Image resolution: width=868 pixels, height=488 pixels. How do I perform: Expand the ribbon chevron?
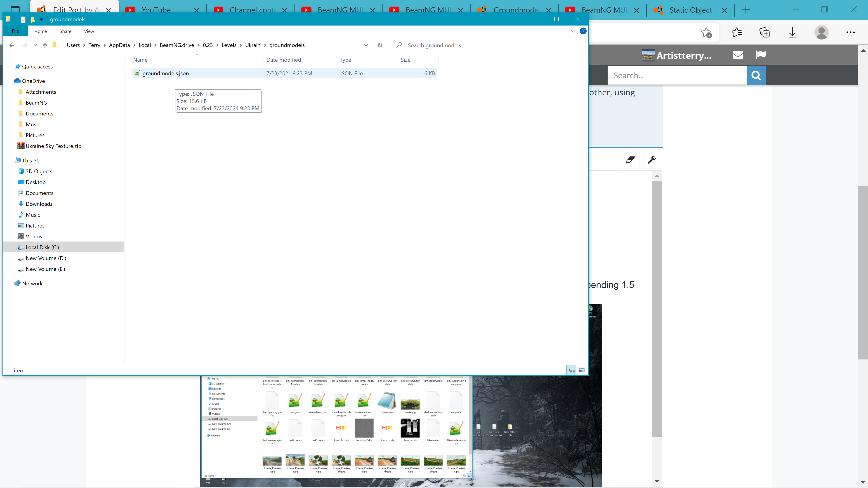point(573,31)
